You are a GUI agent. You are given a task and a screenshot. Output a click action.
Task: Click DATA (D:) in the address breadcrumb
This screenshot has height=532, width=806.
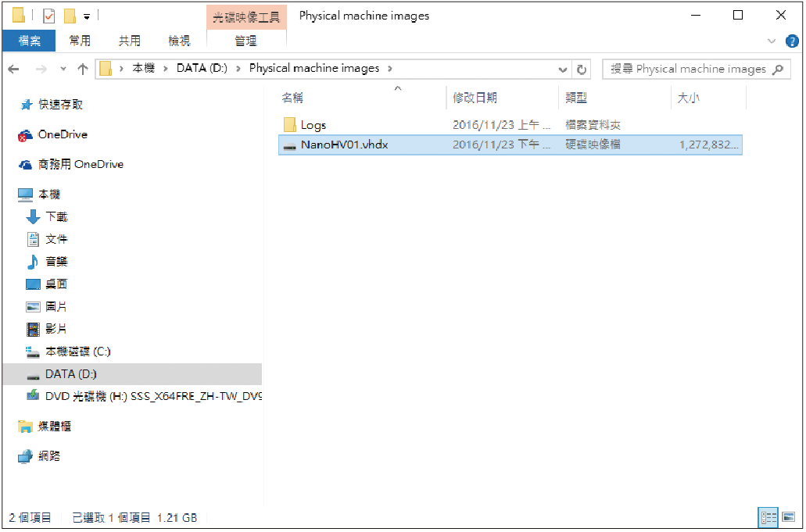pos(202,68)
